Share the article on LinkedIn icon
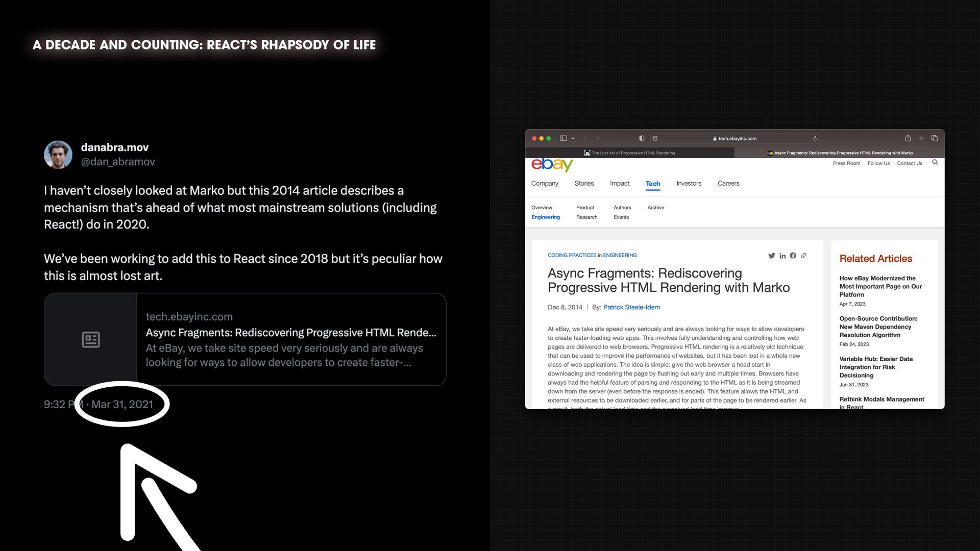The height and width of the screenshot is (551, 980). [782, 256]
